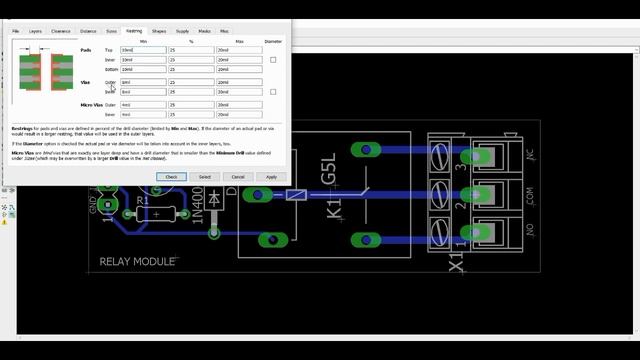The image size is (640, 360).
Task: Edit Micro Vias Inner percent value
Action: [191, 115]
